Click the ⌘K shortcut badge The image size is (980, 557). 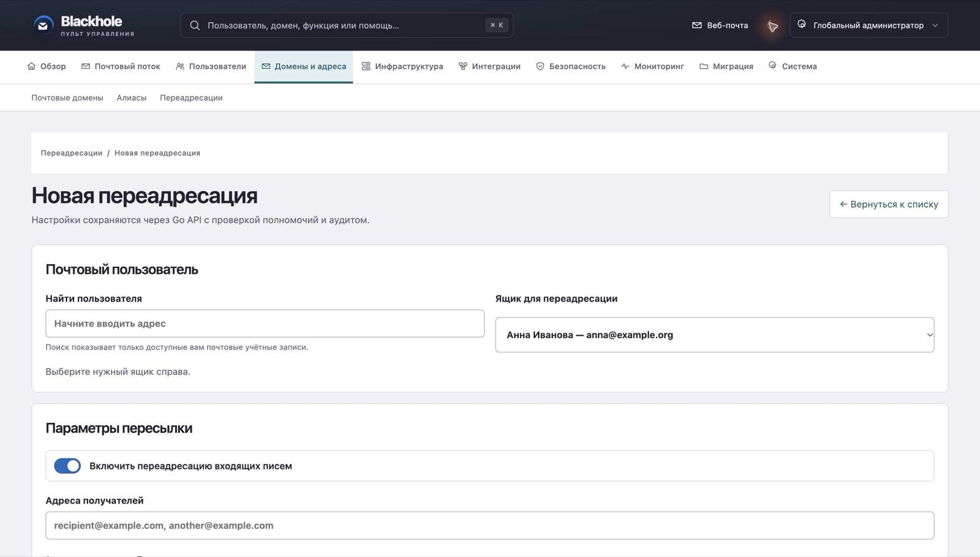(497, 25)
